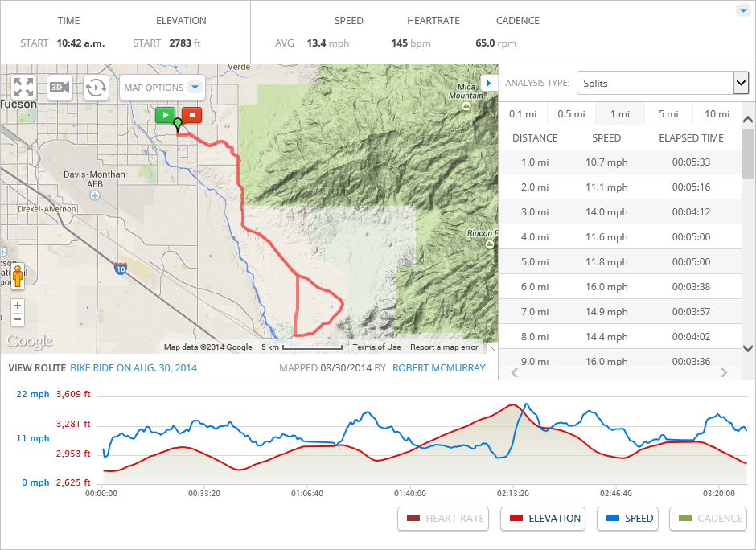756x550 pixels.
Task: Open the Map Options dropdown
Action: click(162, 88)
